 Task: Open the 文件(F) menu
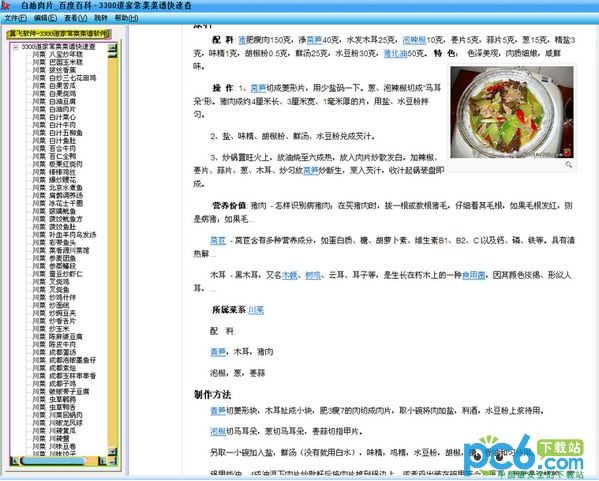point(15,18)
